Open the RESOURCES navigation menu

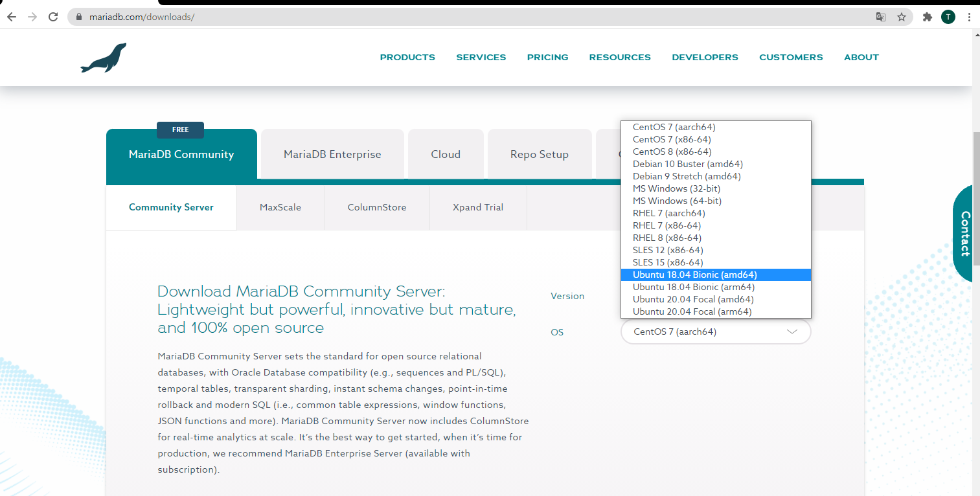tap(620, 57)
